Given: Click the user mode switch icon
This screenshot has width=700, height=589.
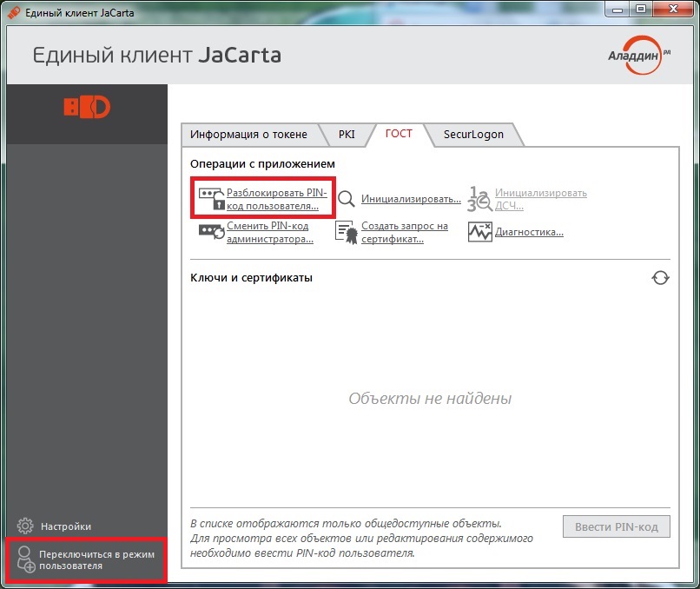Looking at the screenshot, I should pyautogui.click(x=26, y=559).
